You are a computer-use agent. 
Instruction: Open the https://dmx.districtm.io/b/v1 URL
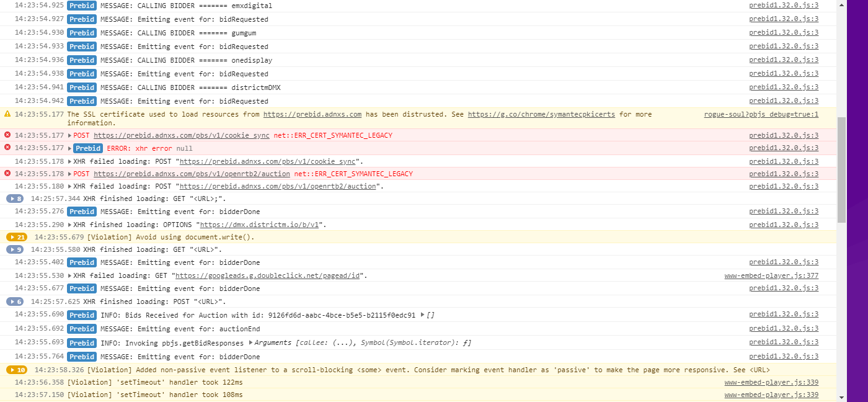[259, 225]
